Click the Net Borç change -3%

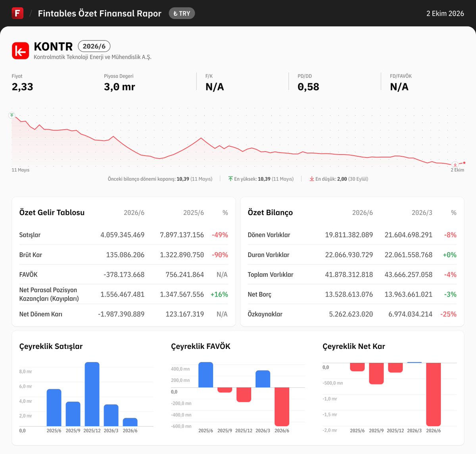[450, 294]
